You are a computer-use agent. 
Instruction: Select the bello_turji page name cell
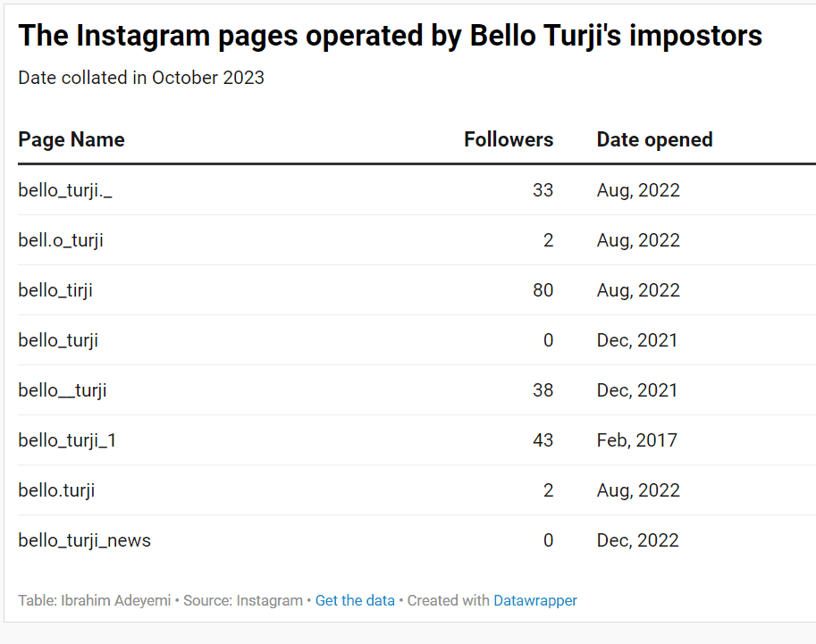click(x=58, y=340)
